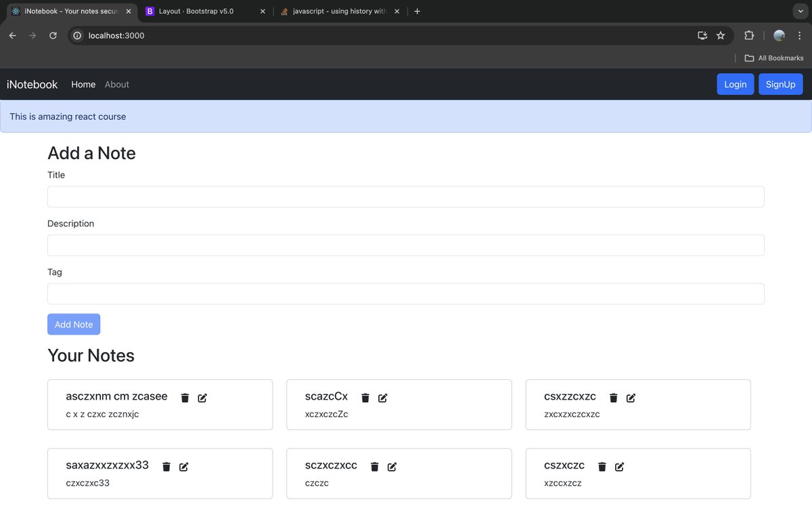The height and width of the screenshot is (508, 812).
Task: Edit the 'csxzzcxzc' note
Action: pyautogui.click(x=631, y=398)
